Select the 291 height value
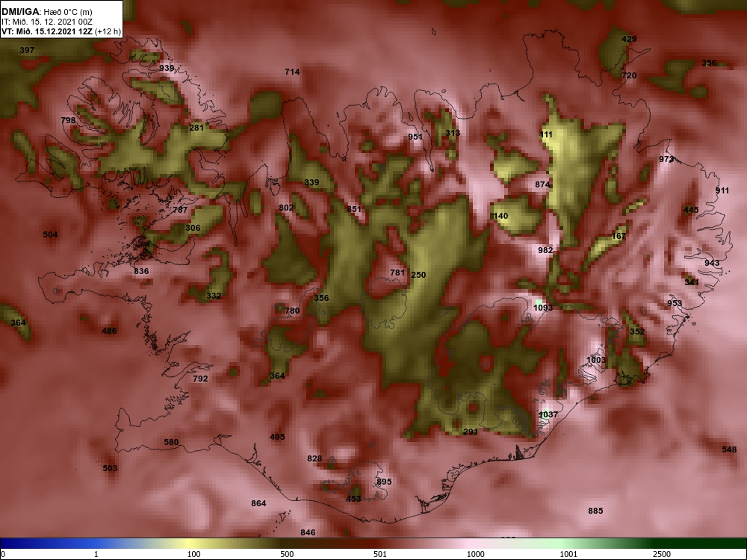Screen dimensions: 747x560 pyautogui.click(x=470, y=432)
